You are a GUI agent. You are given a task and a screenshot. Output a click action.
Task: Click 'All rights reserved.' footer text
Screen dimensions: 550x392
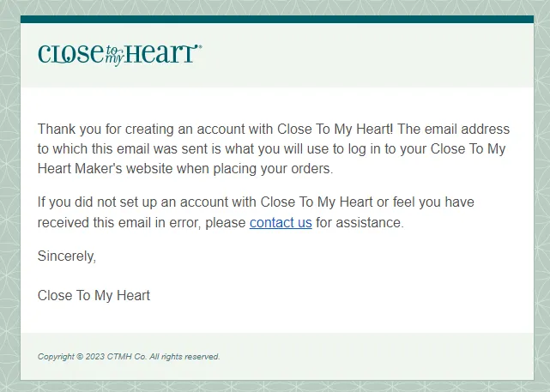pos(184,357)
